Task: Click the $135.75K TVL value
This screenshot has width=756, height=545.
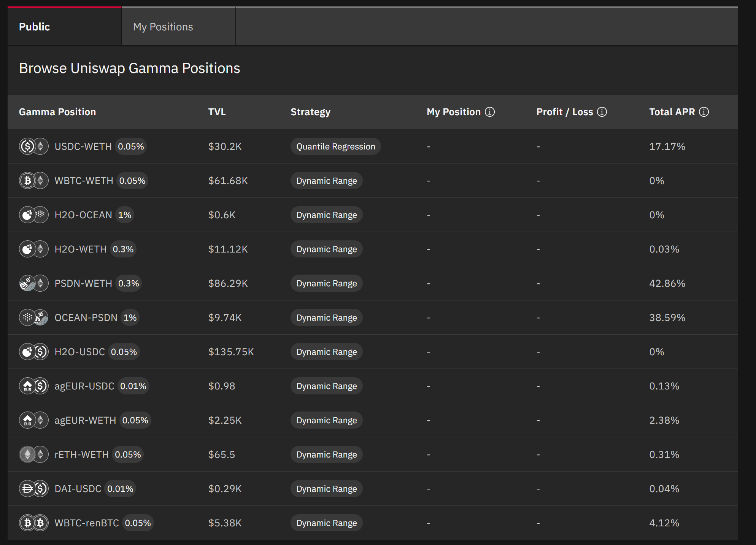Action: coord(231,352)
